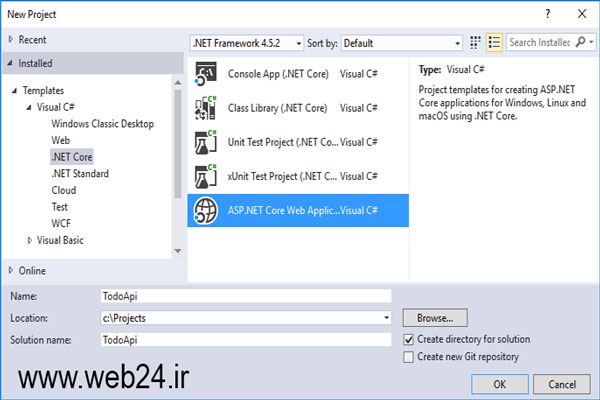Close the New Project dialog
Screen dimensions: 600x400
point(582,14)
